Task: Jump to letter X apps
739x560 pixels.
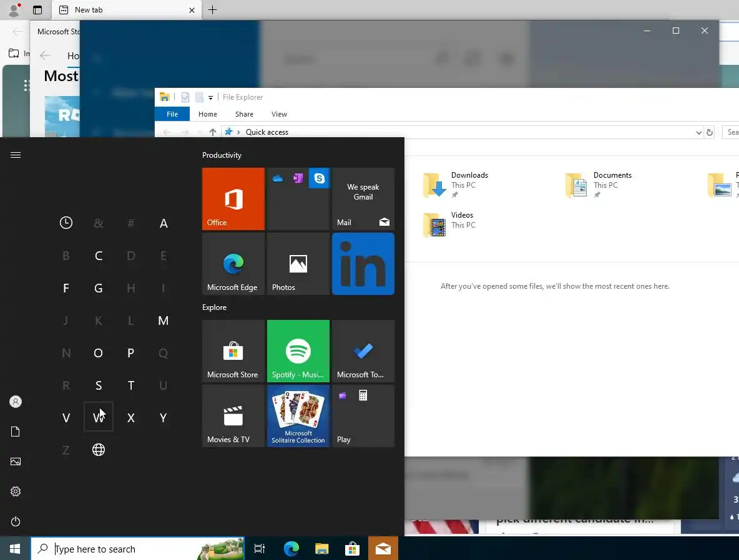Action: [131, 418]
